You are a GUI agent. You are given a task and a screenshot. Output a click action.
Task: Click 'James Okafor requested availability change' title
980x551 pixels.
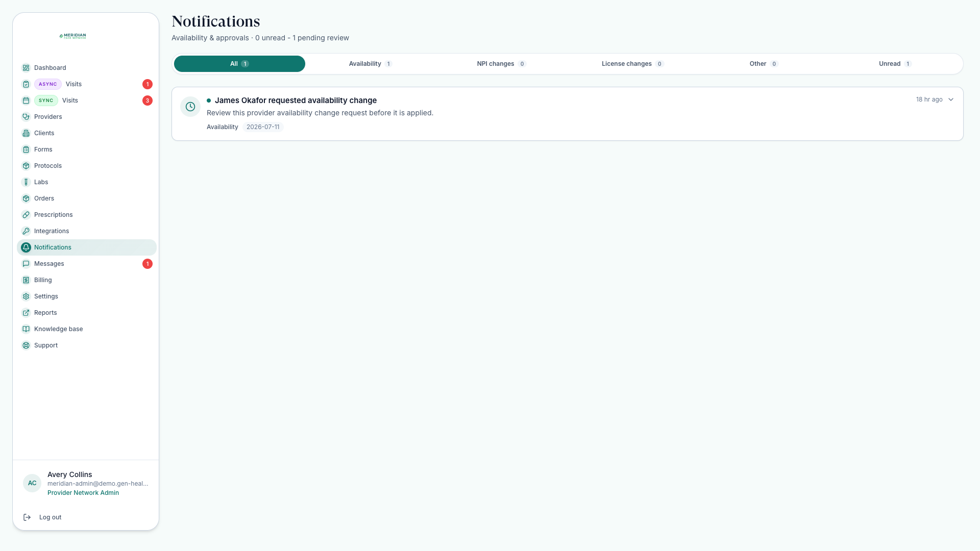(x=296, y=101)
